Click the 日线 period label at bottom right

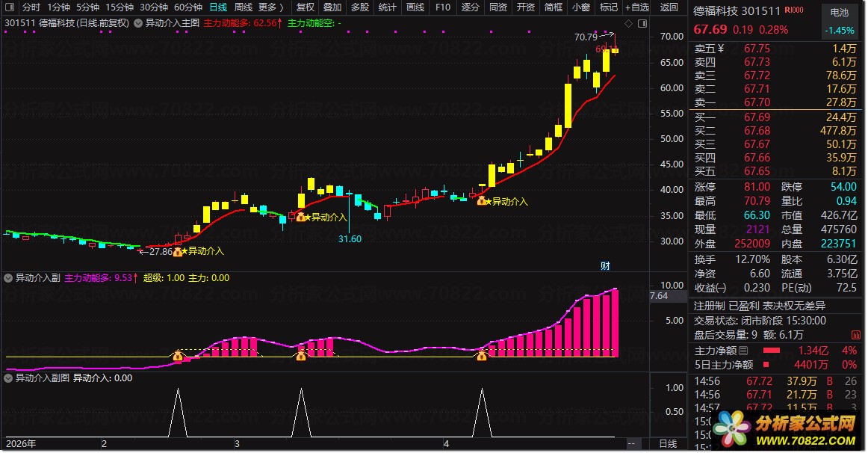point(668,443)
